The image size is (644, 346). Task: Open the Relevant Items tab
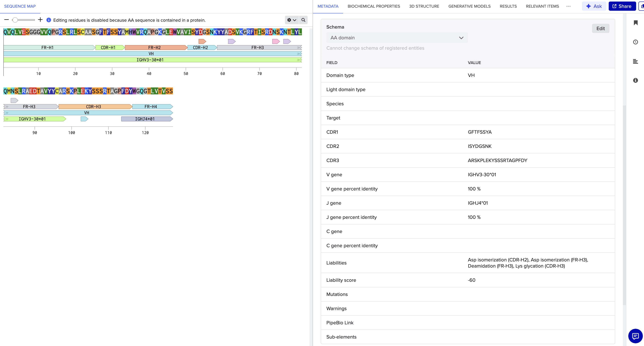542,6
